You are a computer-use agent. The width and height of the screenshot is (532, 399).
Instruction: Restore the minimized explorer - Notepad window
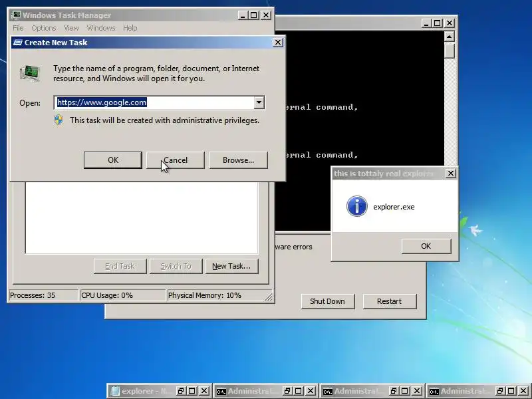(x=180, y=391)
